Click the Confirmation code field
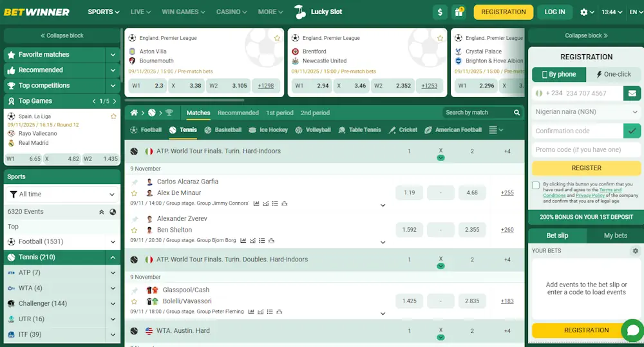Image resolution: width=644 pixels, height=347 pixels. (x=578, y=131)
